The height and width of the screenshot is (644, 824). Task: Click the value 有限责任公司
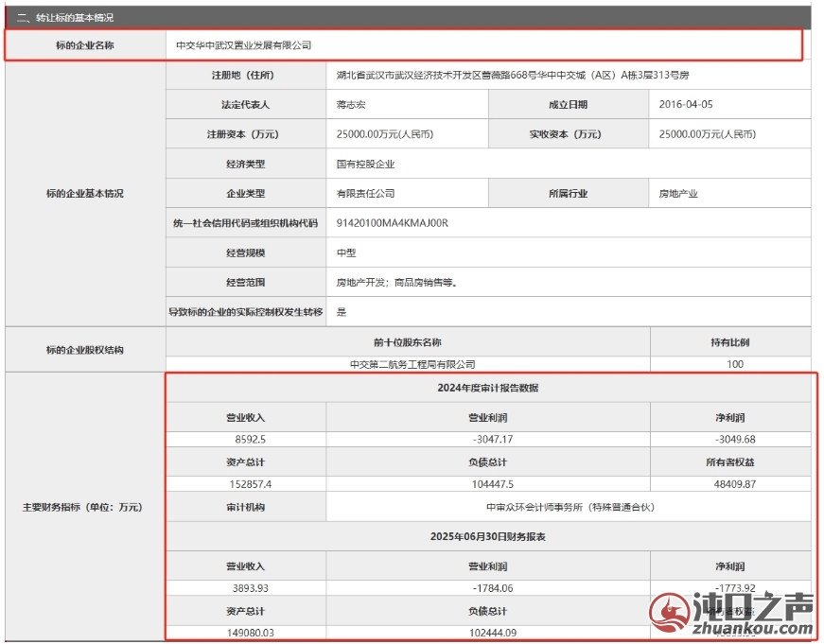[x=365, y=194]
